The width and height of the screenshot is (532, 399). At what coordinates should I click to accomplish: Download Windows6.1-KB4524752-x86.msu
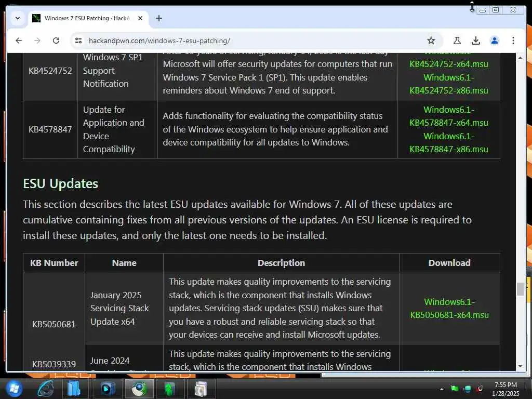(x=448, y=84)
